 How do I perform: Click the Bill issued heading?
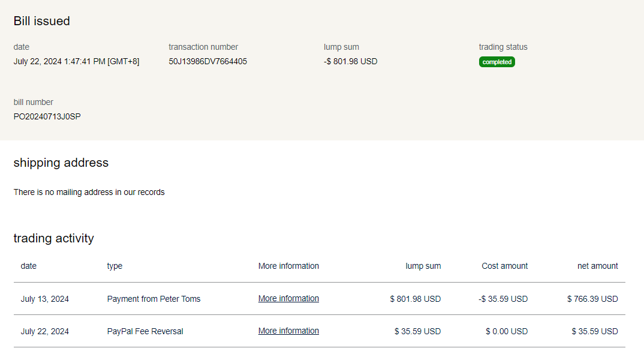pos(41,21)
